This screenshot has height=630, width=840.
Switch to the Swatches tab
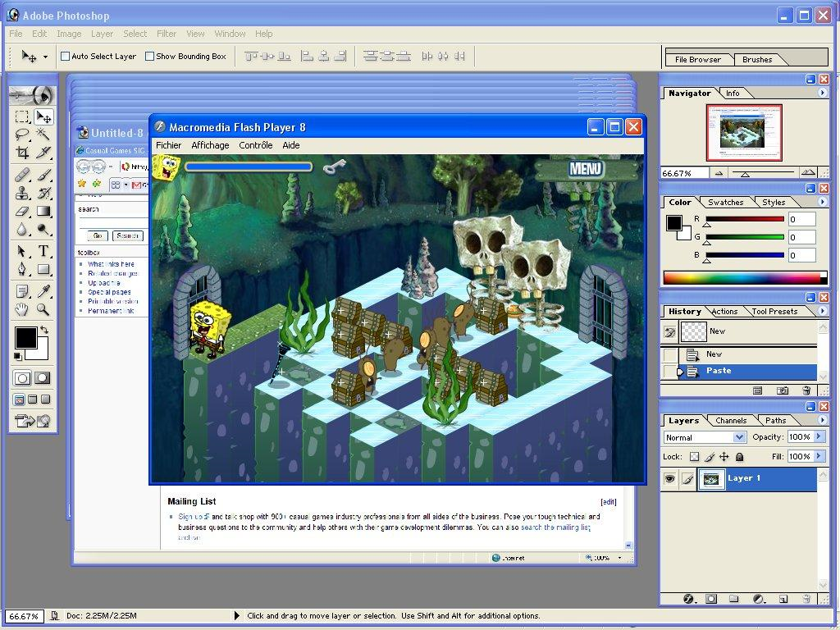[x=725, y=202]
